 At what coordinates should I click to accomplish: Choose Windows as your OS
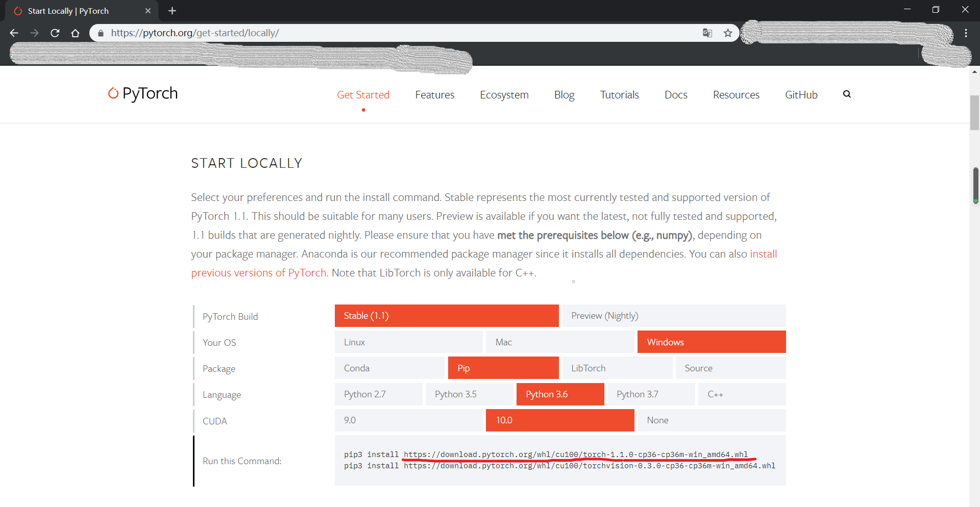coord(712,342)
